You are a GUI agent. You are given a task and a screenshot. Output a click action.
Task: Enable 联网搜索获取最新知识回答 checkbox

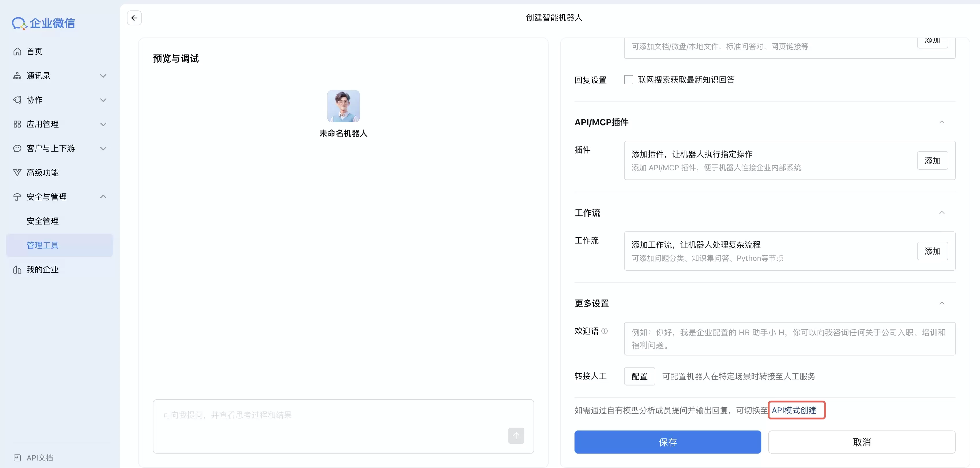[x=628, y=80]
